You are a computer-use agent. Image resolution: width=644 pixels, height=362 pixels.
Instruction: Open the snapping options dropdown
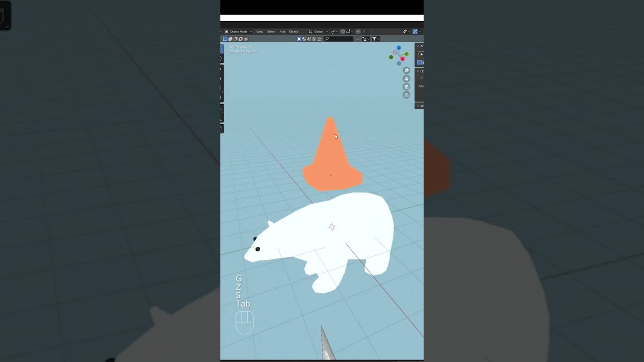(x=351, y=32)
